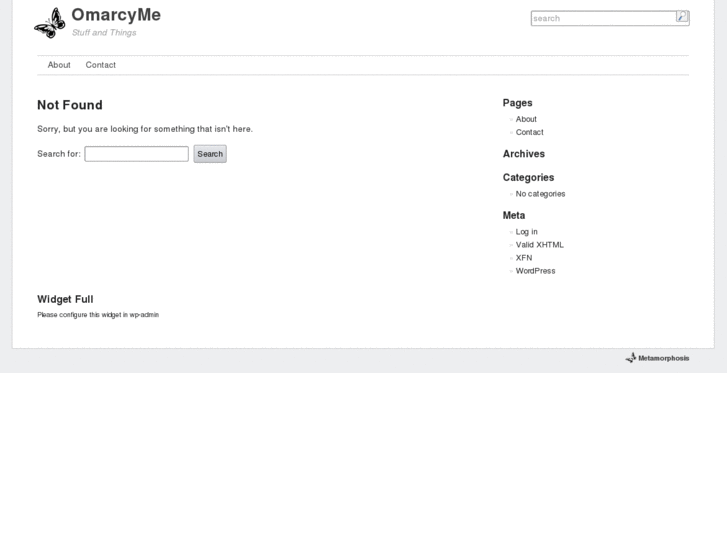
Task: Click the Metamorphosis theme link in footer
Action: pos(663,358)
